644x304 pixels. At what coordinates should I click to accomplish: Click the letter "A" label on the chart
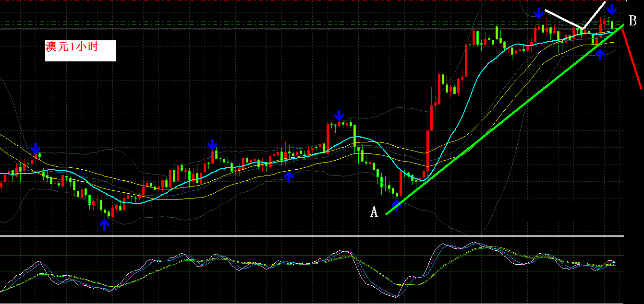(374, 212)
